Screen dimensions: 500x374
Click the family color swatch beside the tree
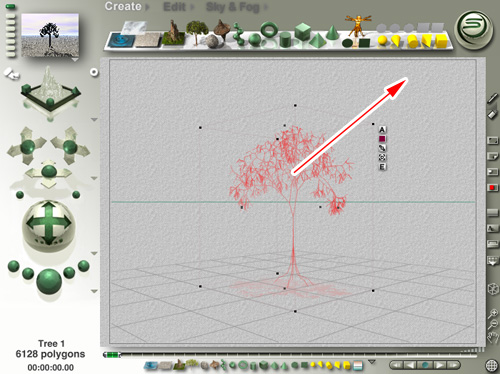click(x=382, y=139)
